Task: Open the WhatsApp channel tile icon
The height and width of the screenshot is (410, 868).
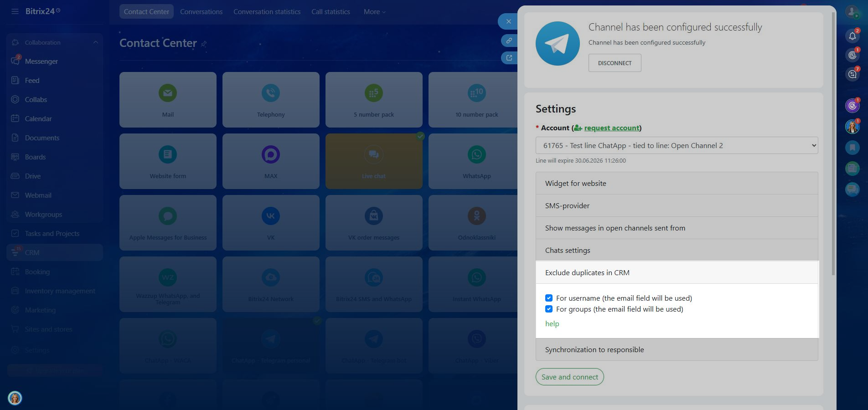Action: tap(476, 154)
